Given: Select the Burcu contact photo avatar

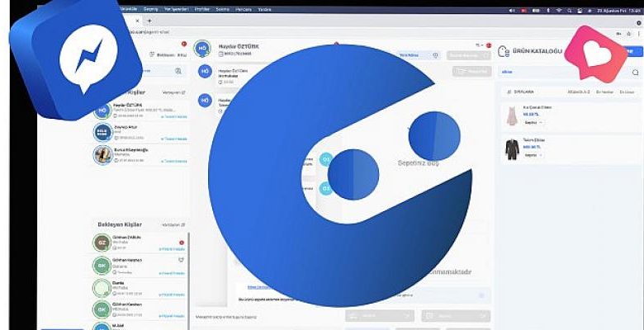Looking at the screenshot, I should click(102, 155).
